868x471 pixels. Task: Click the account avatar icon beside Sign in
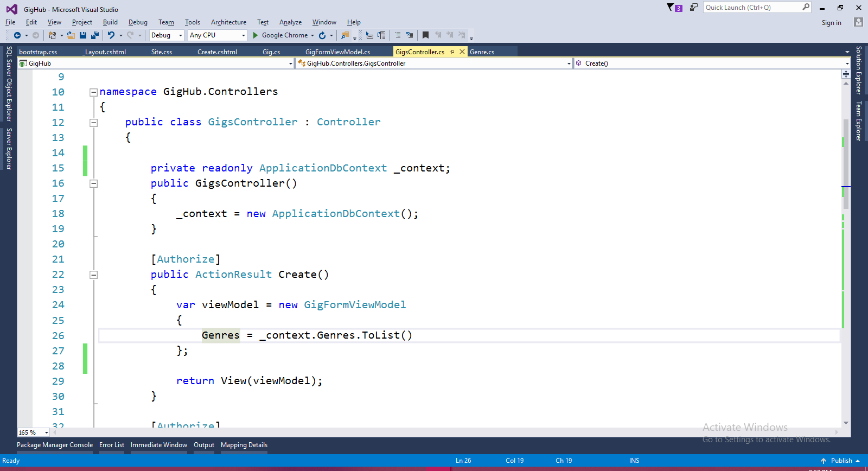pyautogui.click(x=858, y=22)
